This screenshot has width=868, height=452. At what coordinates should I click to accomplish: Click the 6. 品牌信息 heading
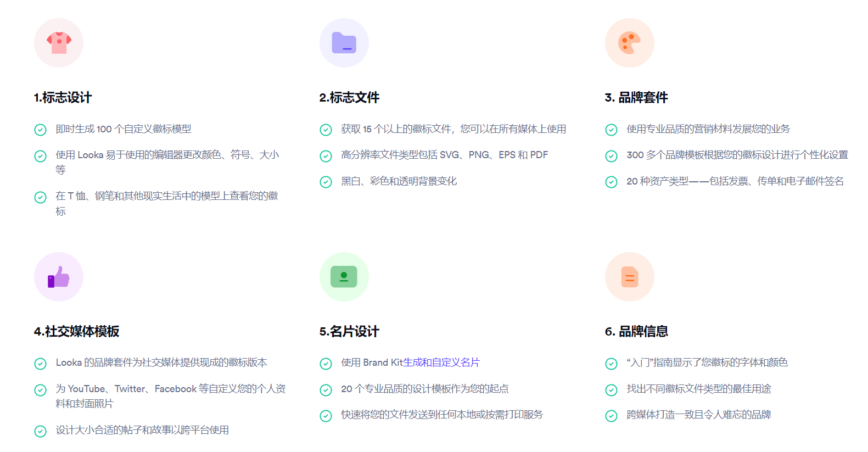636,332
